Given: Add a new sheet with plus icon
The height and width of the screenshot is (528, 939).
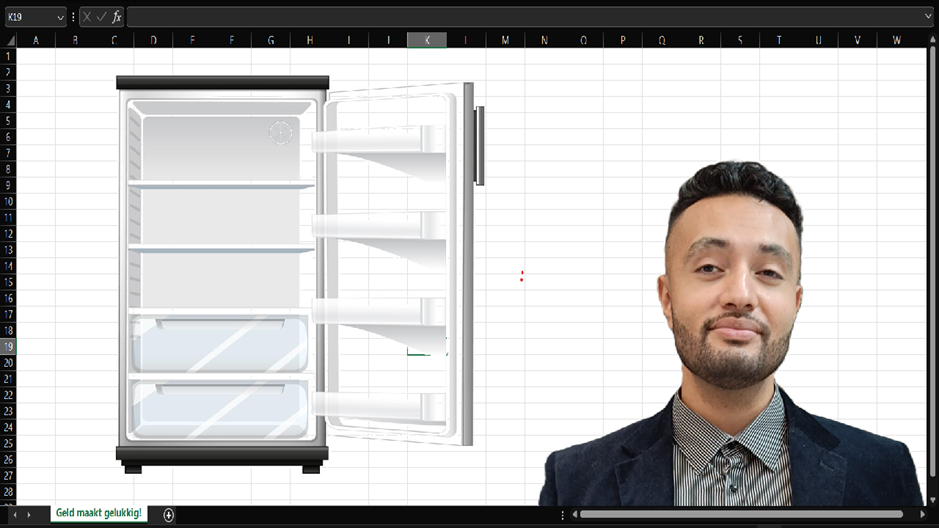Looking at the screenshot, I should click(x=168, y=515).
